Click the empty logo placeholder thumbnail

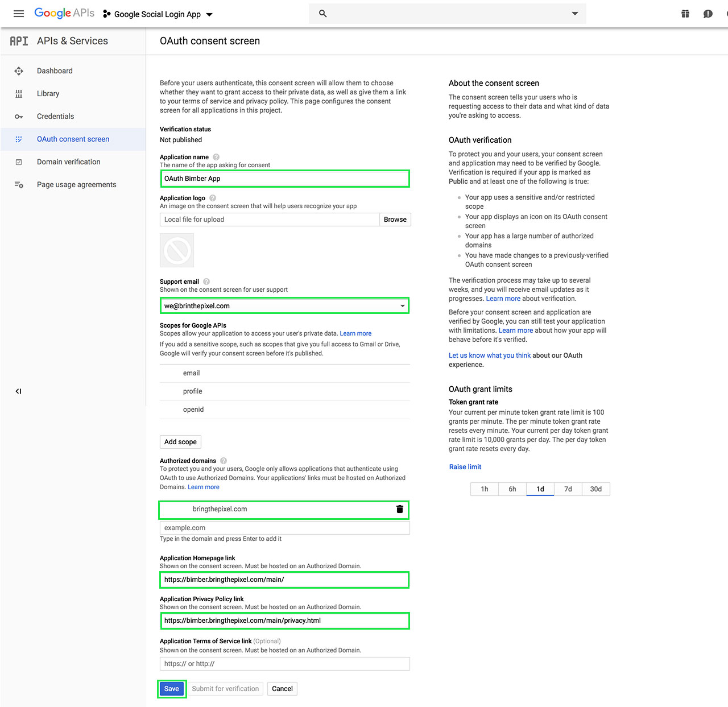[177, 250]
